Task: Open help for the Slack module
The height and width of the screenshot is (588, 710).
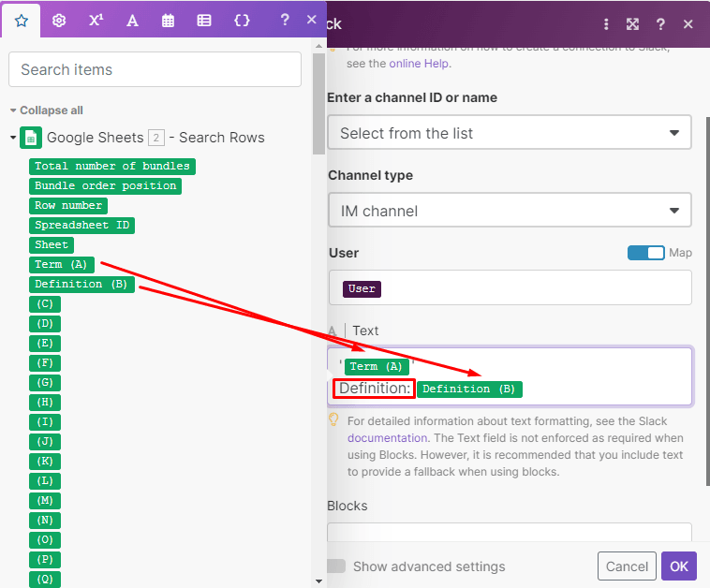Action: click(x=660, y=24)
